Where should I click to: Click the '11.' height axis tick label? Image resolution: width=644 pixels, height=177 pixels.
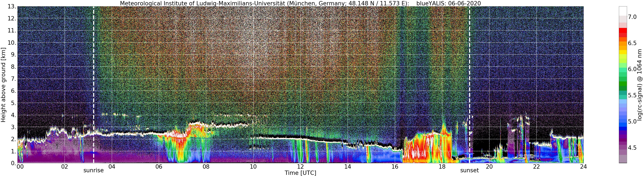(12, 31)
